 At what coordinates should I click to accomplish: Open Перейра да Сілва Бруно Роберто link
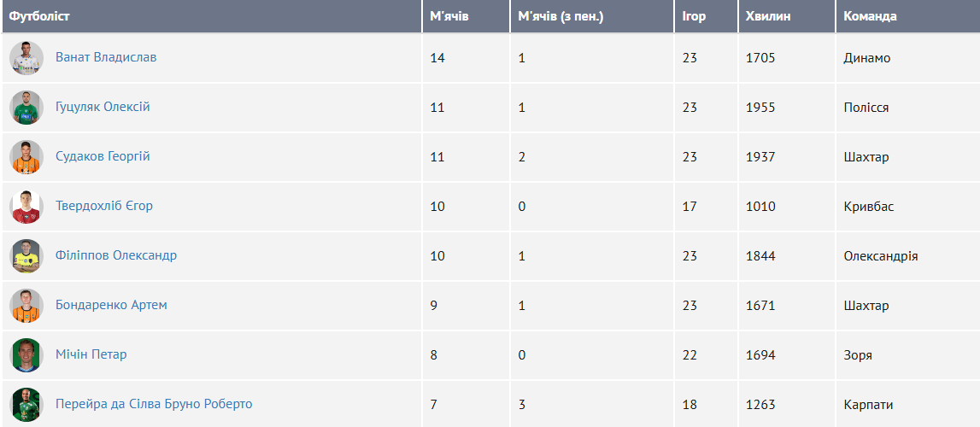154,404
